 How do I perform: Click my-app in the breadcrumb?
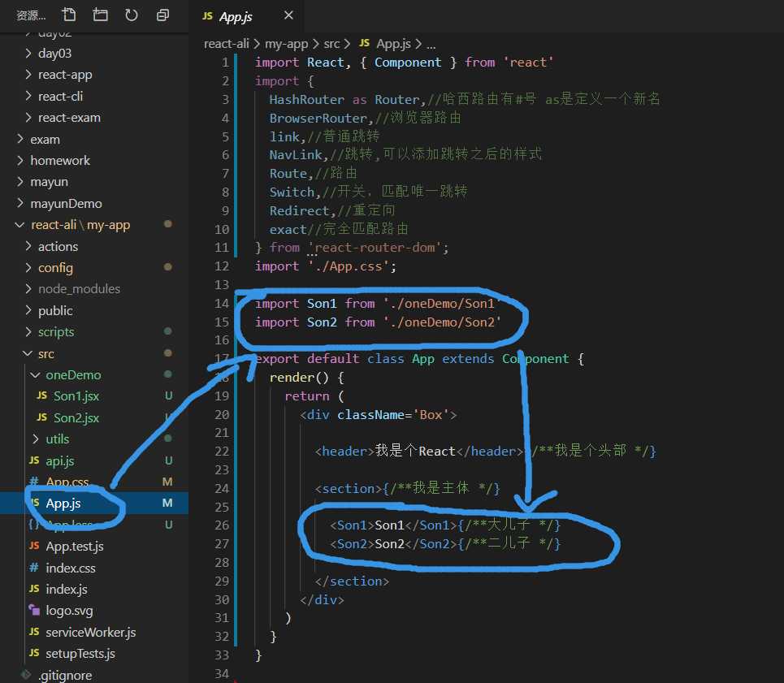coord(286,44)
